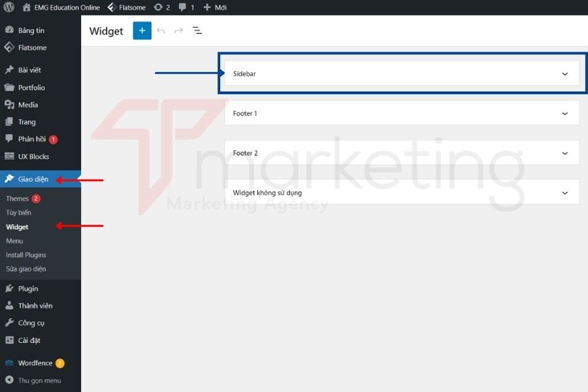Screen dimensions: 588x392
Task: Click the Thu gọn menu collapse icon
Action: point(9,380)
